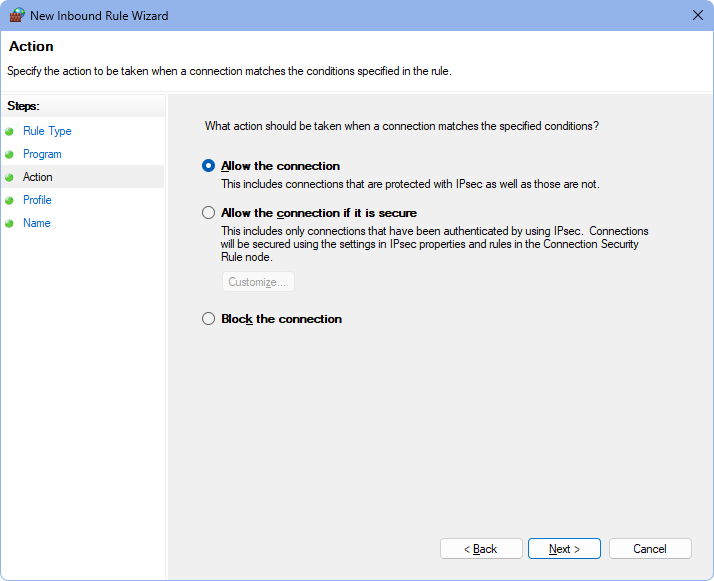Viewport: 714px width, 581px height.
Task: Select the highlighted Action step label
Action: click(38, 177)
